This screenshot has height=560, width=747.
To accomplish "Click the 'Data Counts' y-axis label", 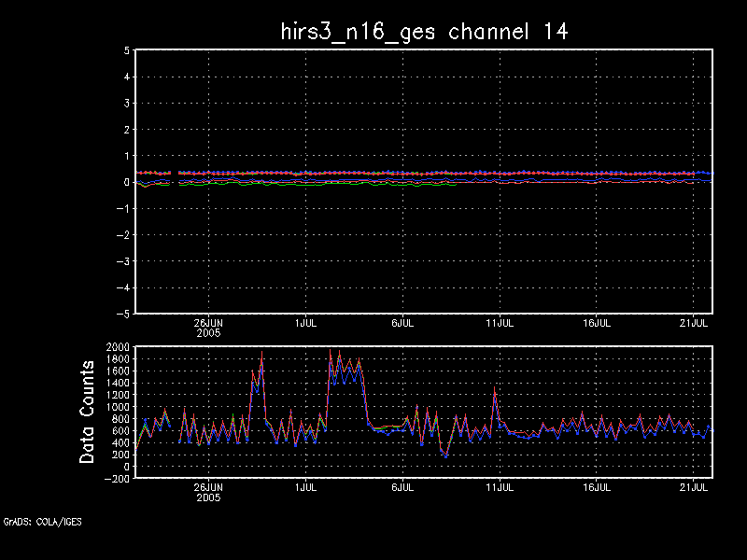I will tap(87, 412).
